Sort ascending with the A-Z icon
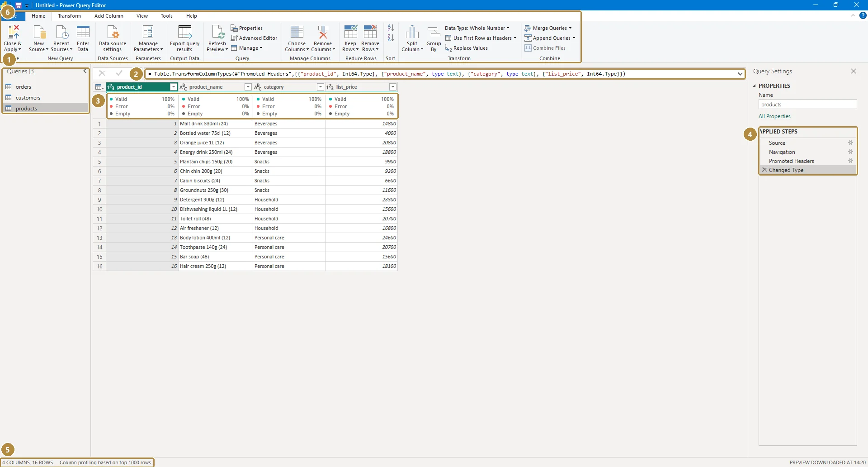 [391, 28]
